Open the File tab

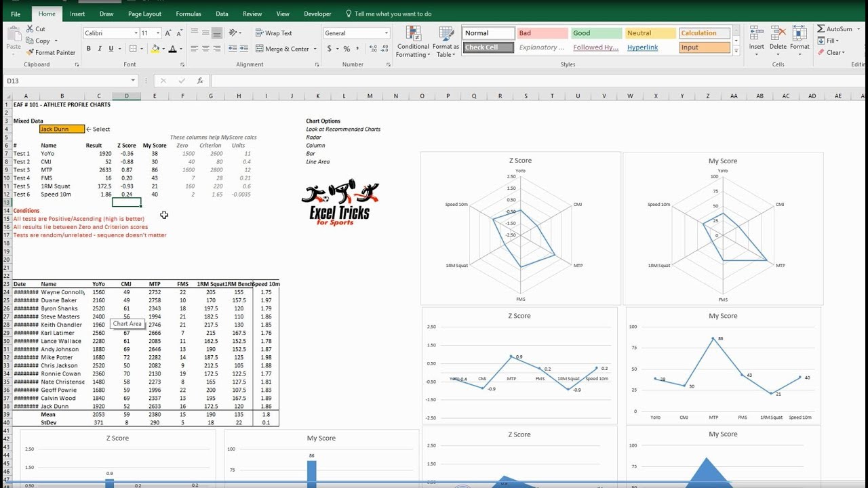[16, 14]
